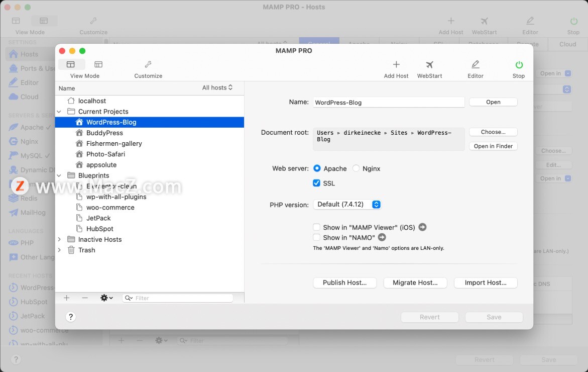The height and width of the screenshot is (372, 588).
Task: Click the Open button next to Name
Action: [x=493, y=102]
